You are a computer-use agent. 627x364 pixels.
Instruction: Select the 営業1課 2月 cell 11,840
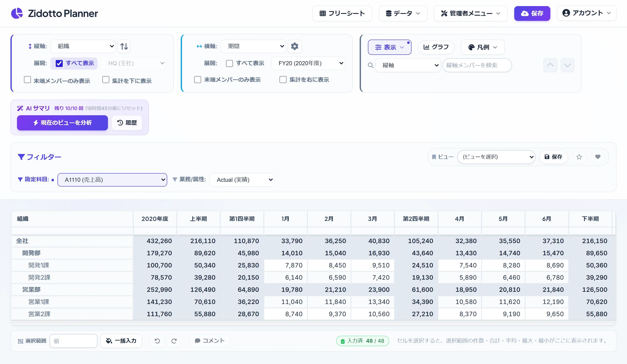(x=329, y=302)
